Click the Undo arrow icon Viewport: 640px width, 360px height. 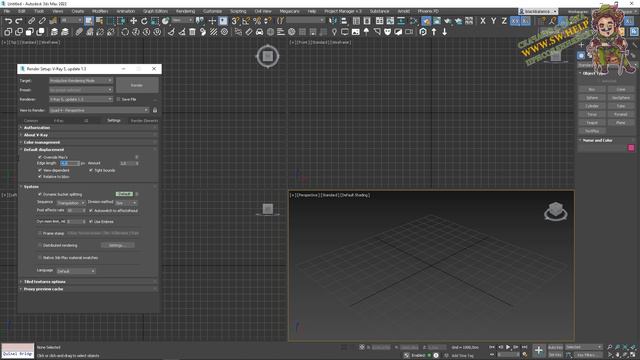click(8, 21)
